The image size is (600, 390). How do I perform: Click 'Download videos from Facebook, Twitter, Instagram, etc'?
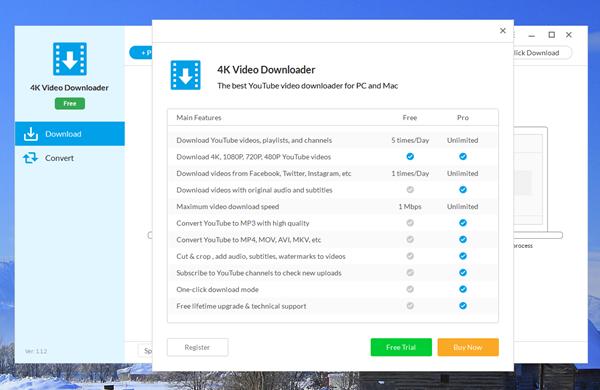pyautogui.click(x=264, y=173)
